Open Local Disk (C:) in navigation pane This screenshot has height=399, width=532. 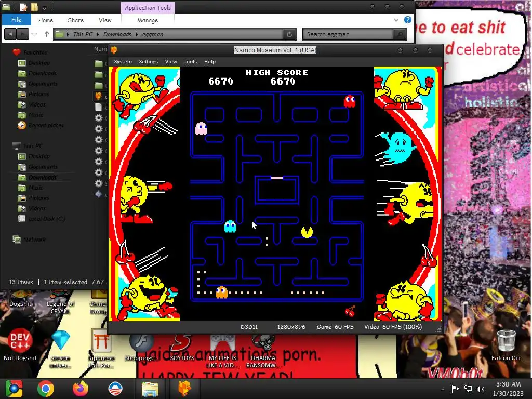(x=46, y=219)
